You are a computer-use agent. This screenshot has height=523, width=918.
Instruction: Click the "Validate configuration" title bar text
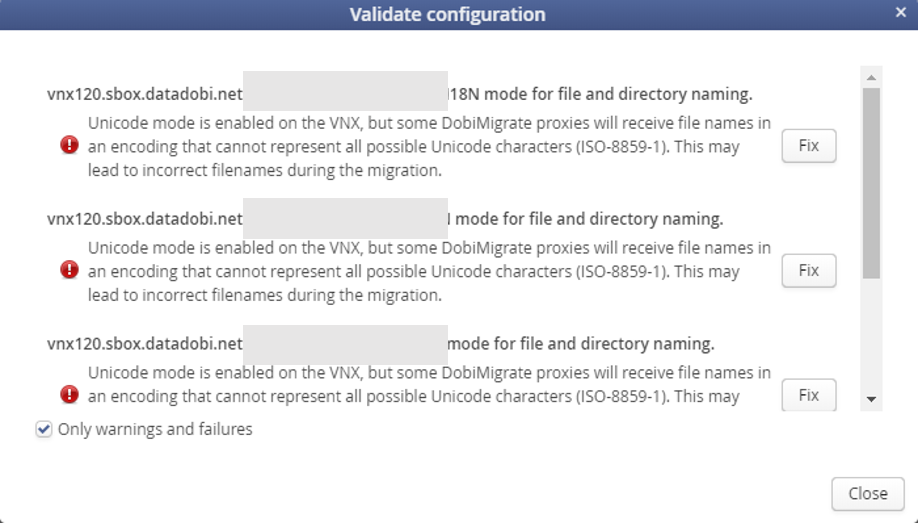(x=447, y=14)
